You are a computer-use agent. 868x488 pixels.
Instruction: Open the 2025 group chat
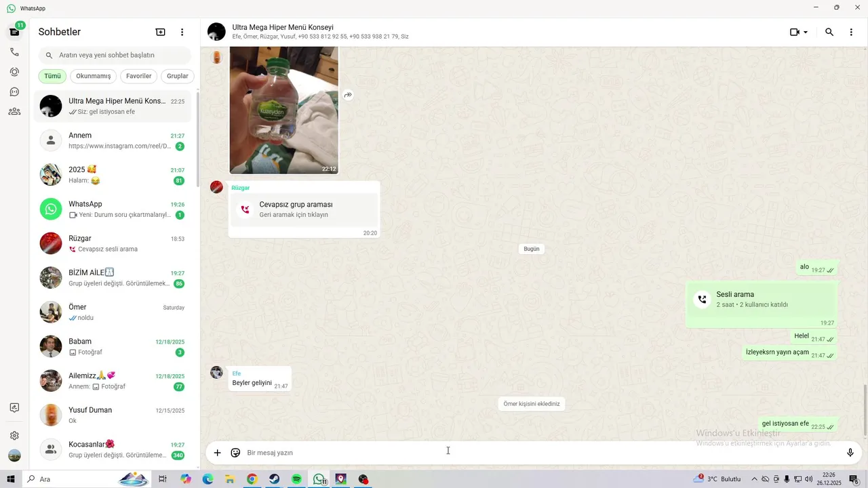coord(113,175)
